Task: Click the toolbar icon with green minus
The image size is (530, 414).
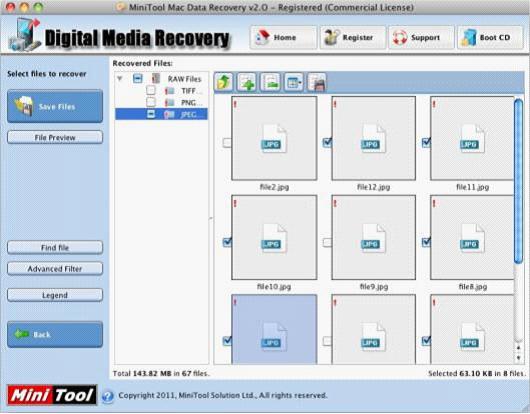Action: click(x=270, y=82)
